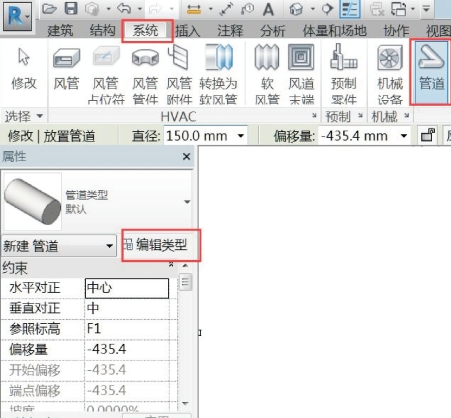451x418 pixels.
Task: Open the 建筑 ribbon tab
Action: [x=60, y=31]
